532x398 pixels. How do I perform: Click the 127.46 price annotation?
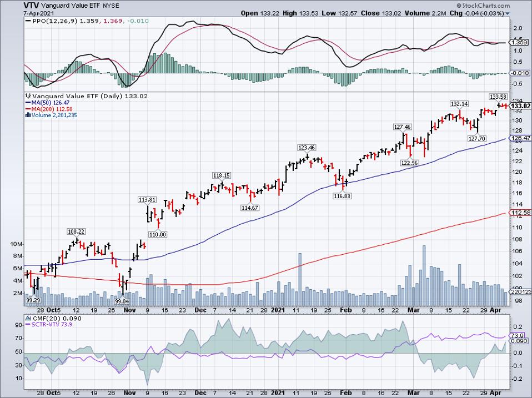click(x=403, y=127)
